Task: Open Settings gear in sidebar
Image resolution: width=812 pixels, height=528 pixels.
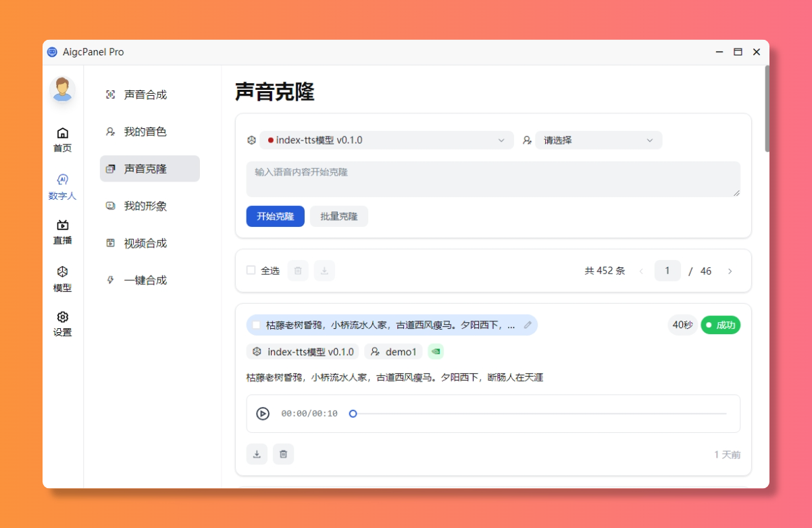Action: 62,317
